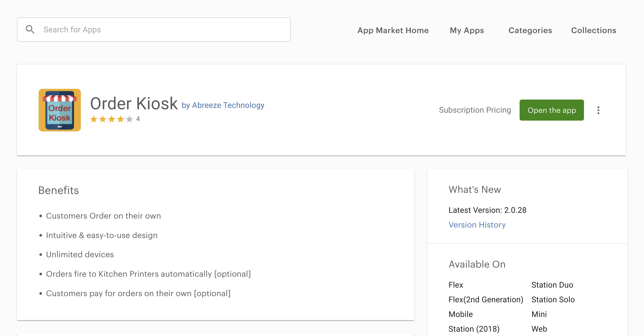Click the Available On heading
644x336 pixels.
tap(477, 264)
